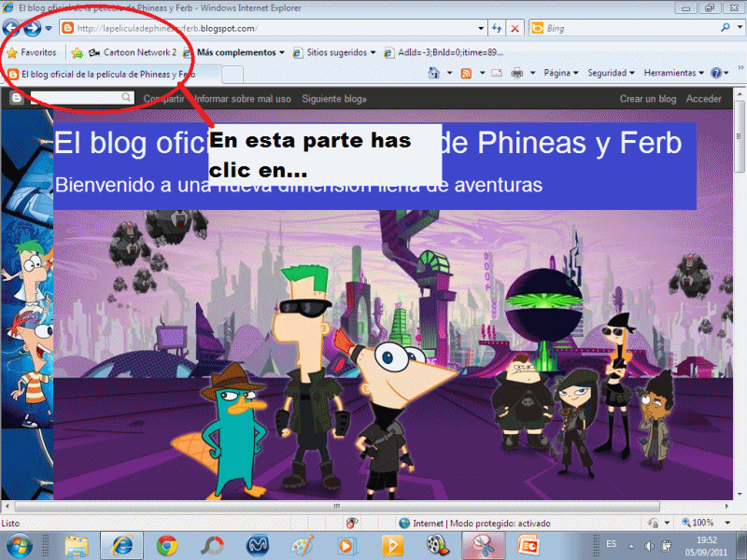Open the Favoritos panel

click(32, 52)
